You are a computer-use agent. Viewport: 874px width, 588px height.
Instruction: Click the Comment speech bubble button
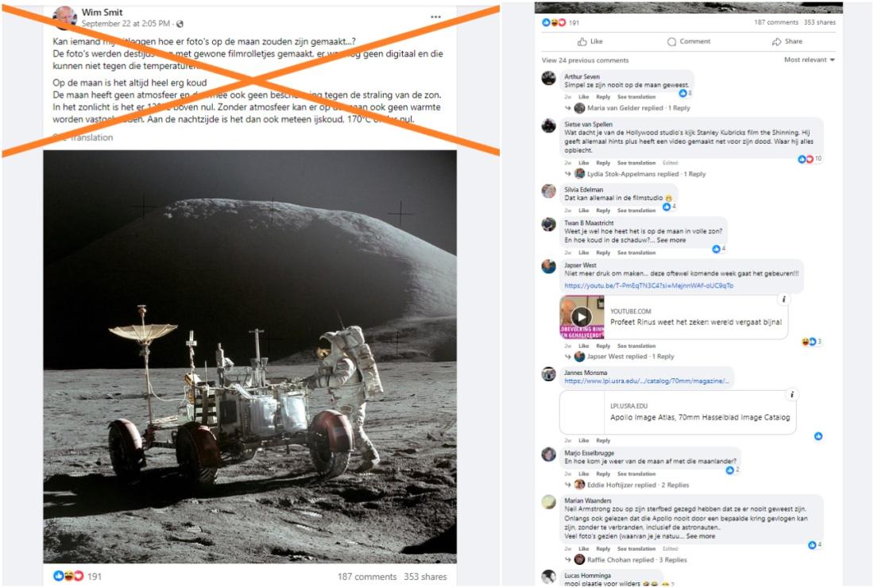[688, 41]
